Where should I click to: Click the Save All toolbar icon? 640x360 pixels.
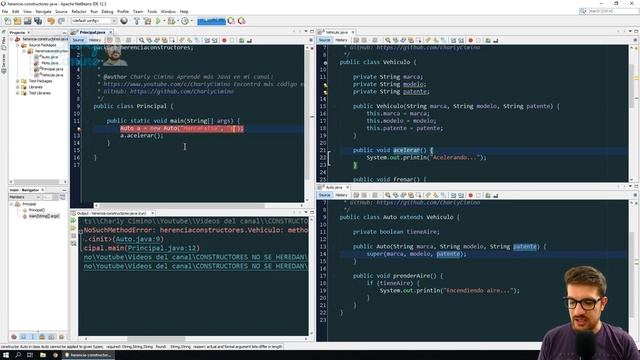click(x=38, y=21)
